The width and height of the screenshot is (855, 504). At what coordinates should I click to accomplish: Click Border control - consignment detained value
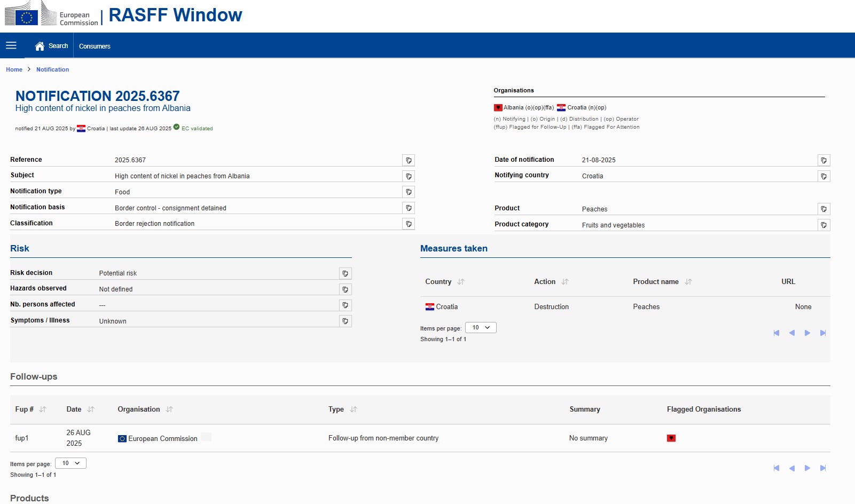click(170, 208)
